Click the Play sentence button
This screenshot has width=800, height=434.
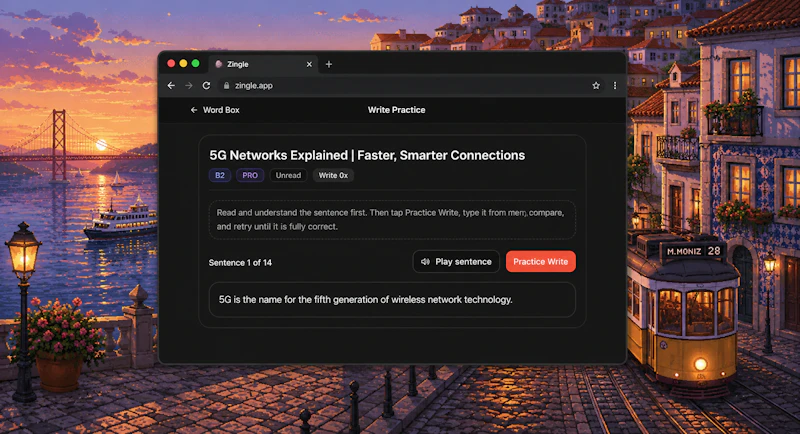[456, 262]
